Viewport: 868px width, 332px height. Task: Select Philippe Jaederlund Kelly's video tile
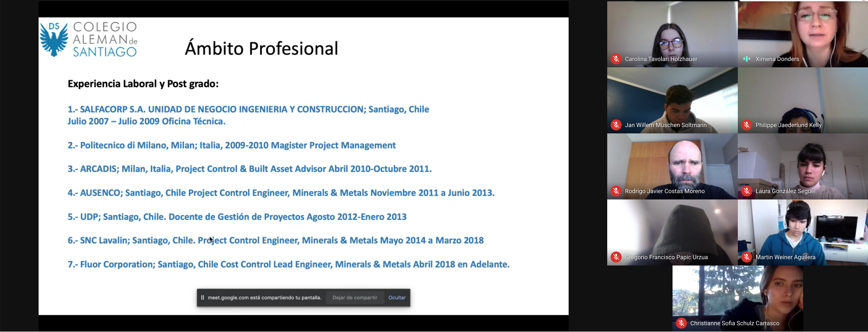pos(803,100)
